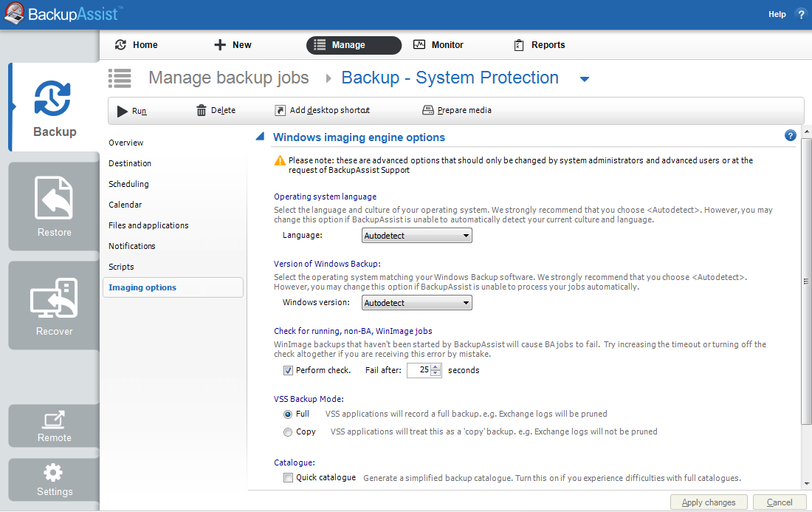Open the Restore section icon
Screen dimensions: 812x512
point(54,198)
